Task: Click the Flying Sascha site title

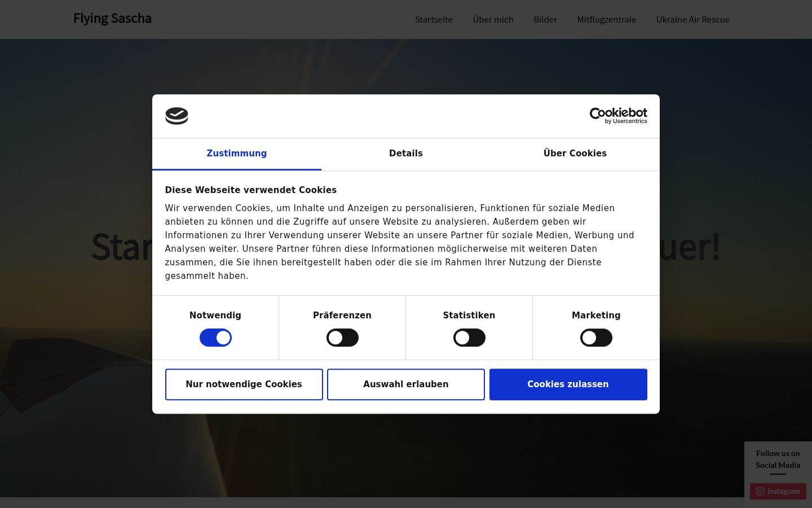Action: point(112,19)
